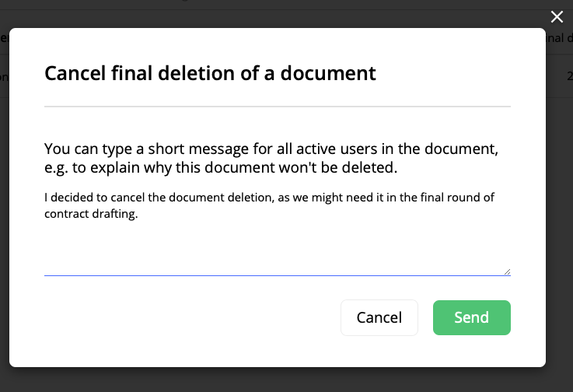
Task: Place cursor before 'I decided' in message
Action: (x=44, y=198)
